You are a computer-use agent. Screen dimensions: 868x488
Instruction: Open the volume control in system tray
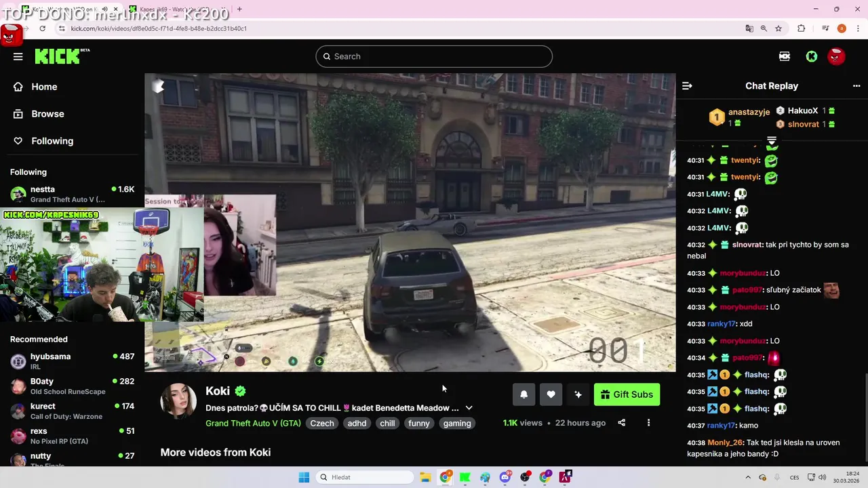(x=822, y=477)
